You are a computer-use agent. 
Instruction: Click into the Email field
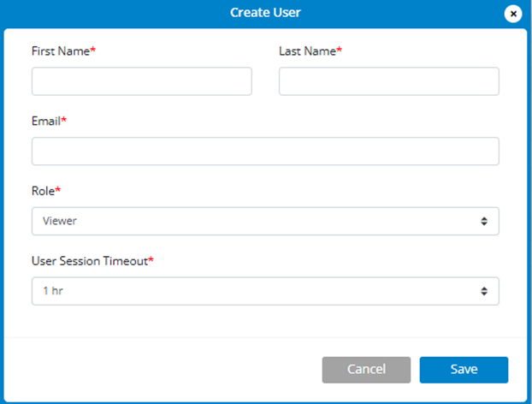click(x=265, y=151)
